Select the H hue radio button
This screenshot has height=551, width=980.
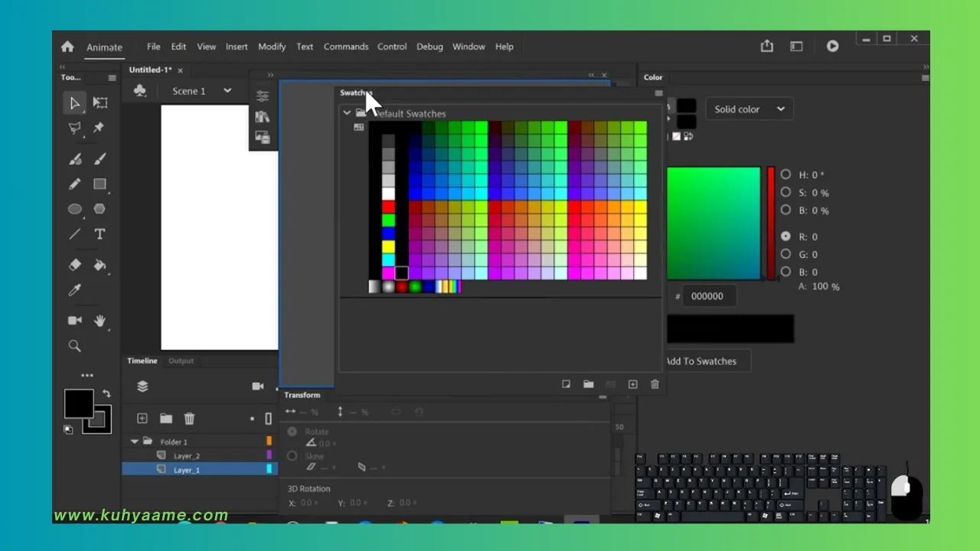(x=786, y=174)
